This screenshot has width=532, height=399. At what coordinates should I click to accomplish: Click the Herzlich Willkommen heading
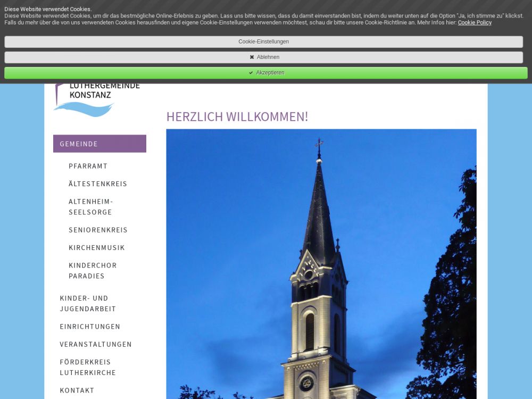(237, 117)
